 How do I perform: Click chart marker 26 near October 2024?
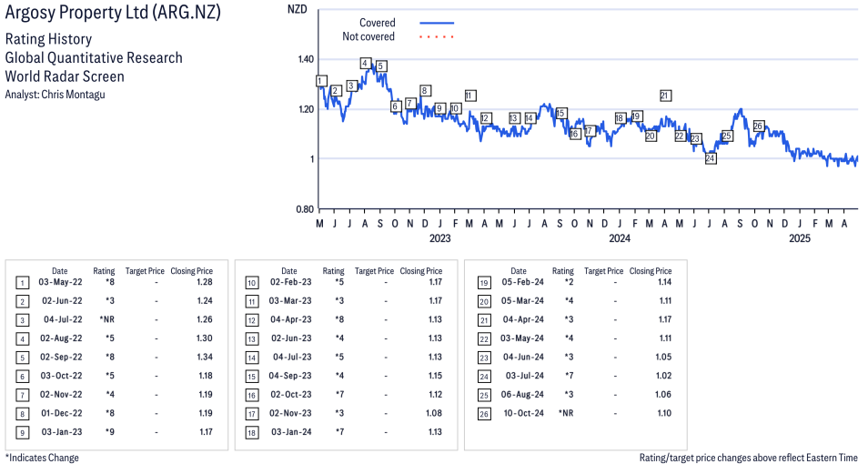[x=759, y=126]
